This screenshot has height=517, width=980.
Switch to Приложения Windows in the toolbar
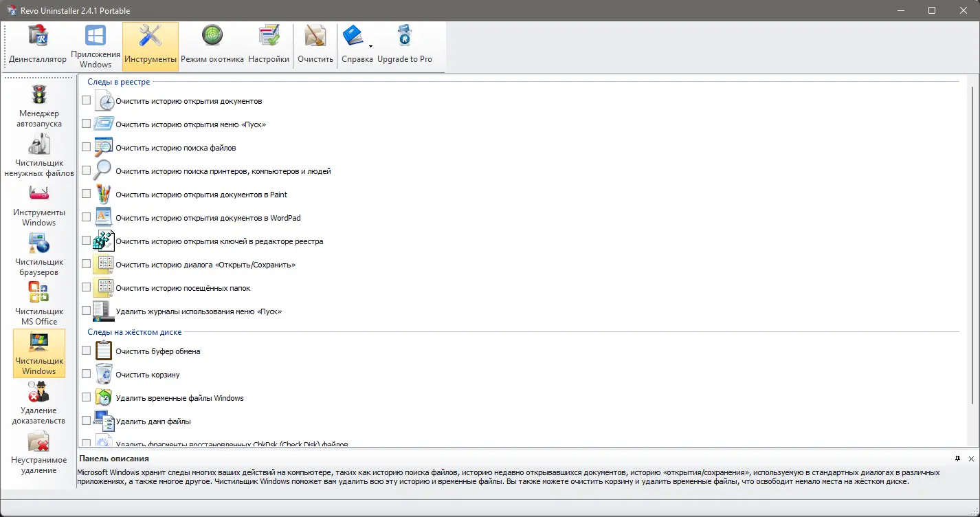96,46
